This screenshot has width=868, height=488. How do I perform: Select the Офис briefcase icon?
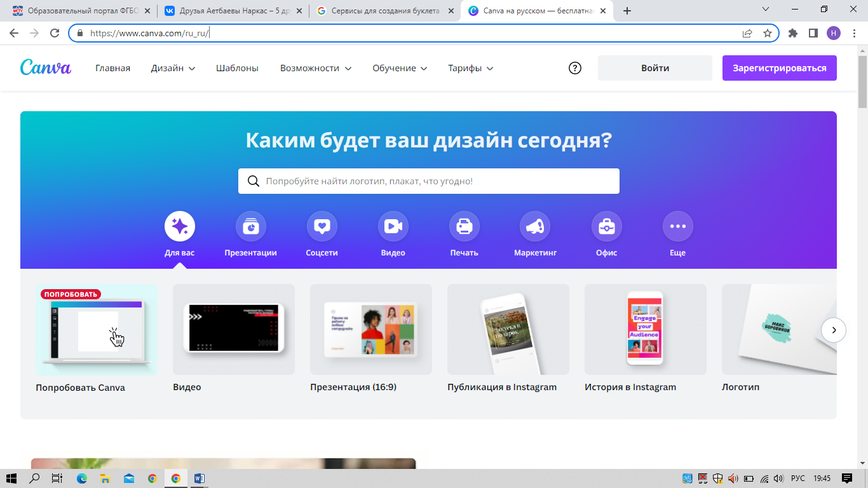click(x=607, y=226)
